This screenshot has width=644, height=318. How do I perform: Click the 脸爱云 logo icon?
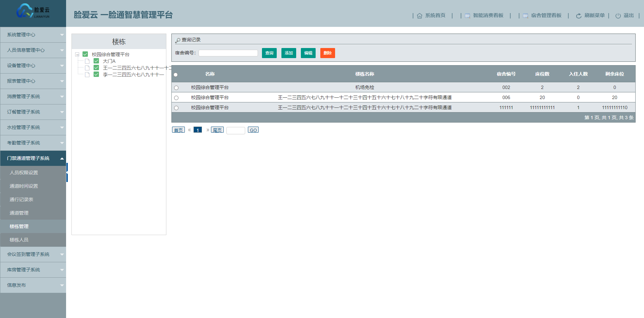(x=33, y=11)
